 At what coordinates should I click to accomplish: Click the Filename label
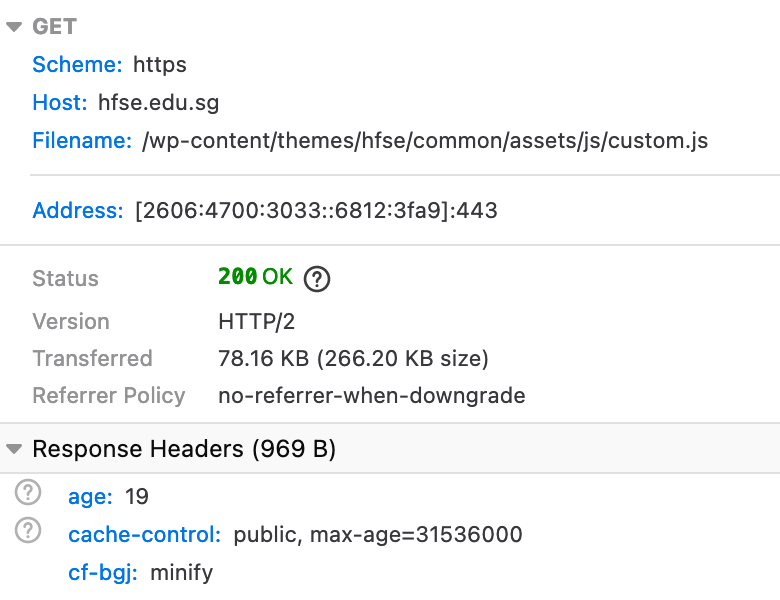(x=82, y=140)
